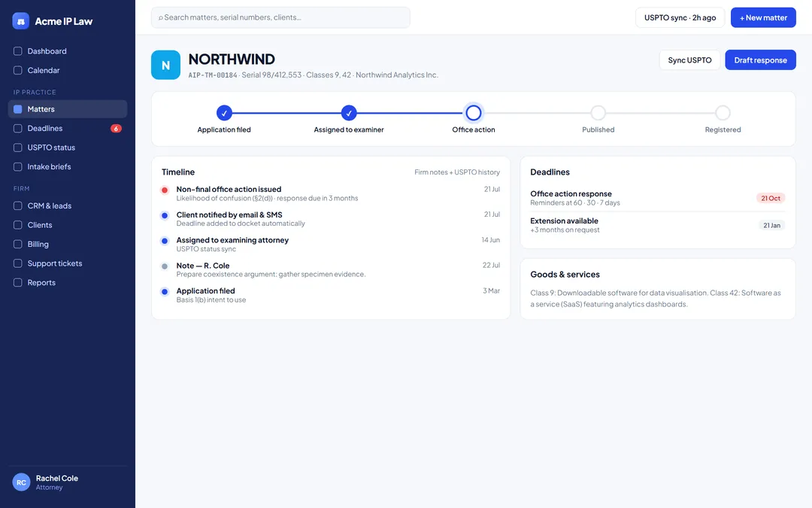Open the Dashboard page
This screenshot has height=508, width=812.
68,51
